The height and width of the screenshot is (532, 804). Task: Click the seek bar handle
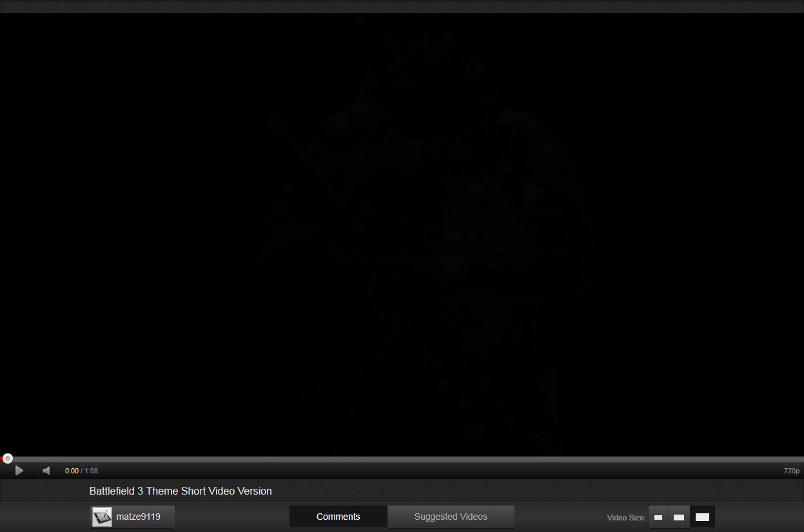(x=7, y=458)
